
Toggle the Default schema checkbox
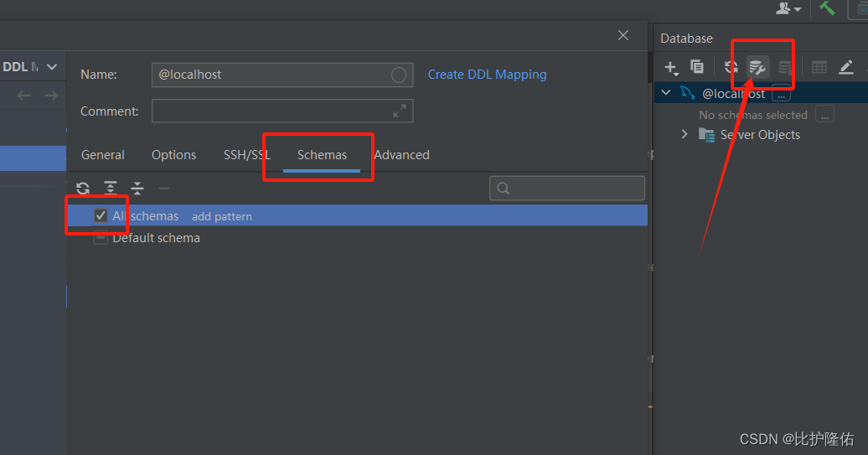coord(101,238)
